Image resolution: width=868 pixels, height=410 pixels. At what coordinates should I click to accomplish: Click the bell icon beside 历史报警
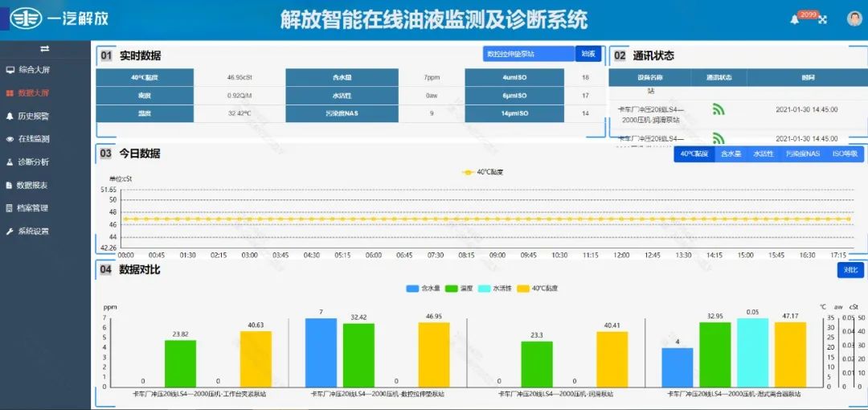10,116
